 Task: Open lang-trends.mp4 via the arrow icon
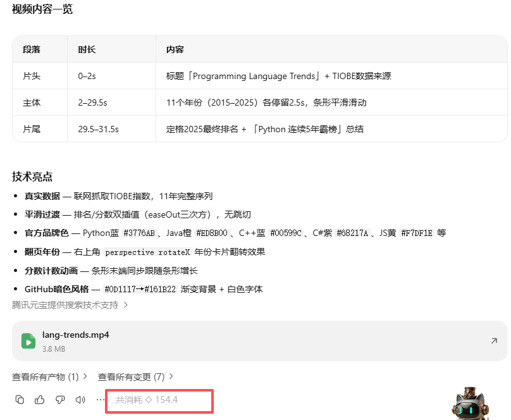[494, 341]
